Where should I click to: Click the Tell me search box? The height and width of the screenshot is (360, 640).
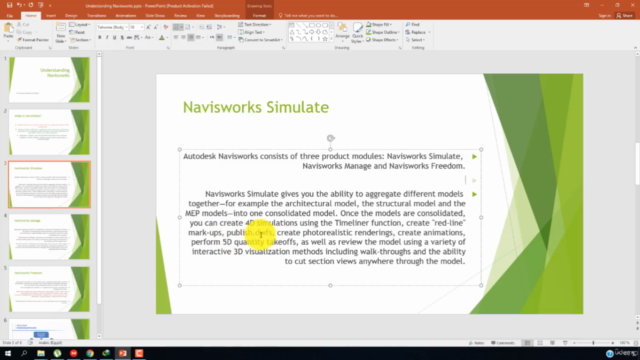click(x=308, y=16)
